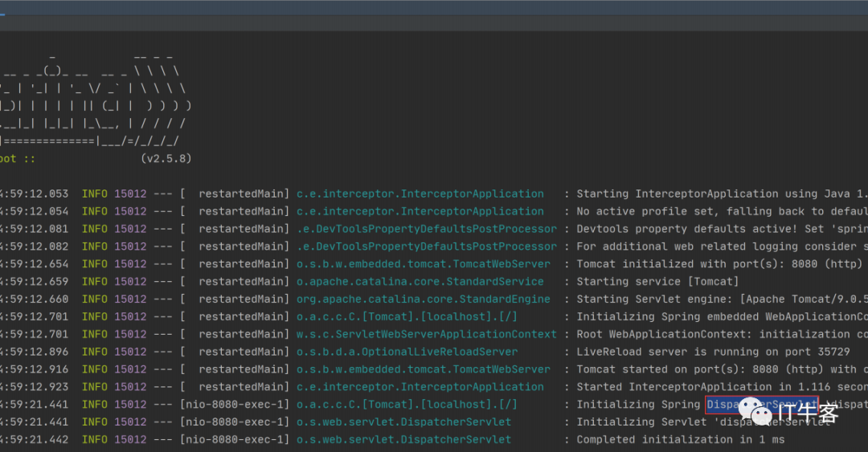Viewport: 868px width, 452px height.
Task: Click the red-boxed highlighted DispatcherServlet text
Action: point(762,405)
